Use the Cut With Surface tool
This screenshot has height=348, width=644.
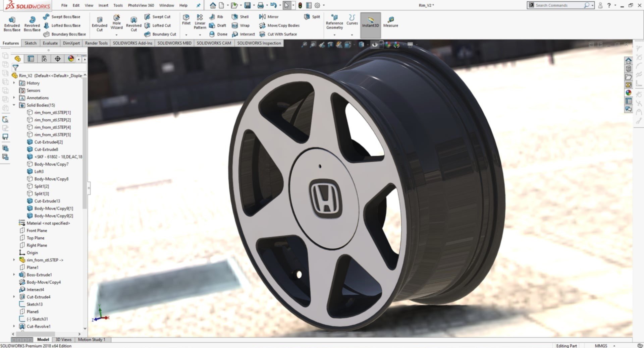pyautogui.click(x=278, y=34)
